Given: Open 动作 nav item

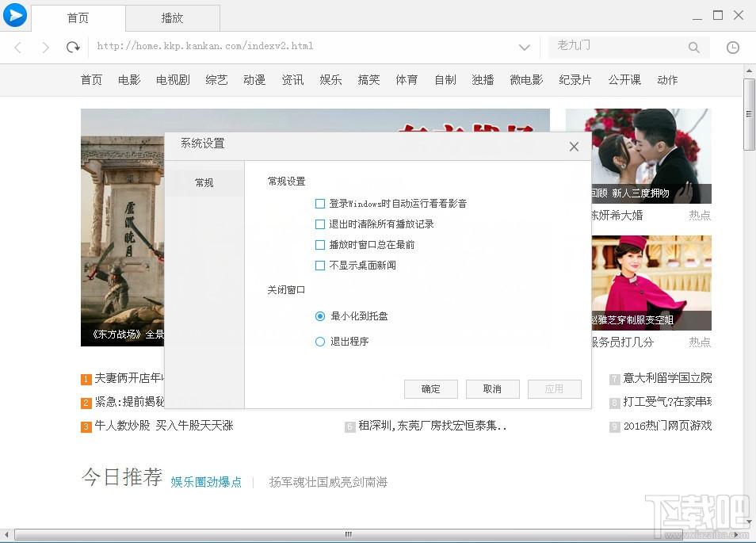Looking at the screenshot, I should [667, 80].
